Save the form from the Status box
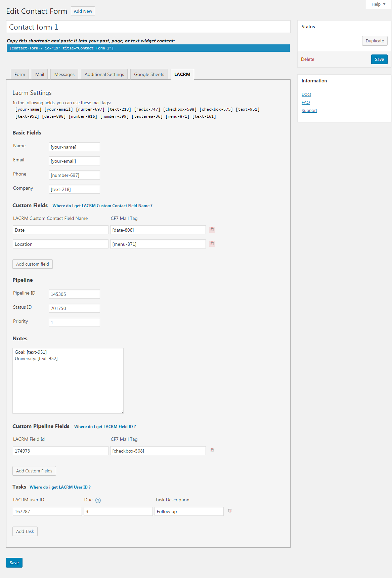This screenshot has height=578, width=392. [x=379, y=59]
